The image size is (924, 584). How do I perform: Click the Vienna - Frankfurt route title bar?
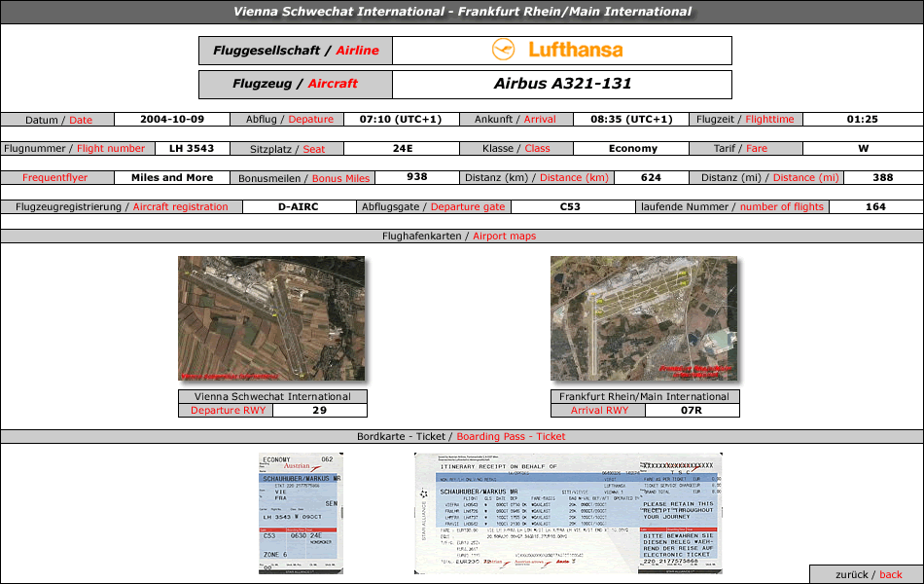[x=462, y=12]
